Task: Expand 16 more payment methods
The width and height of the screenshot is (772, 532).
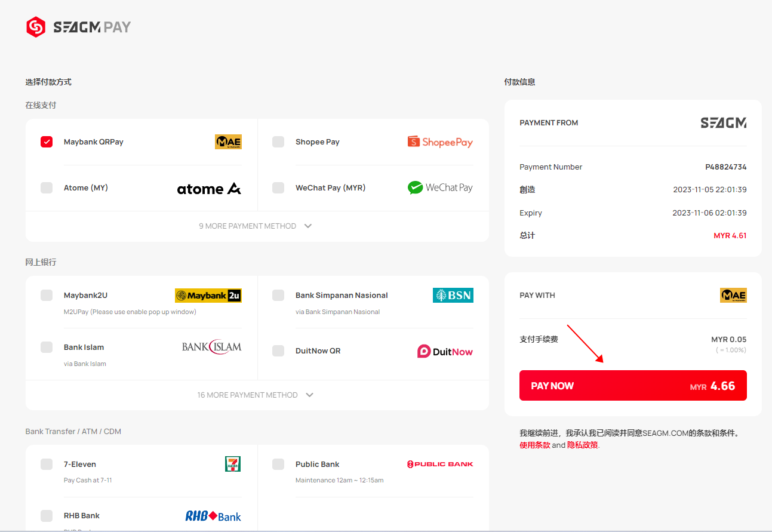Action: point(256,395)
